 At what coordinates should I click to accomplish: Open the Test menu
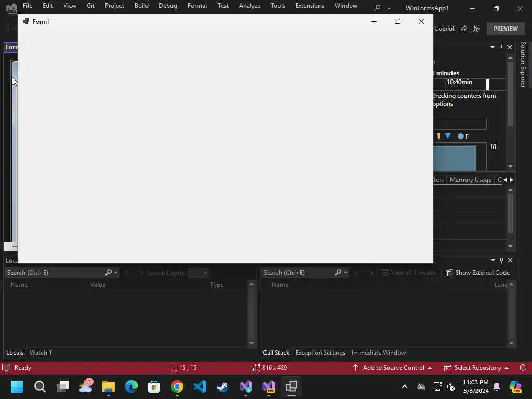pos(223,6)
